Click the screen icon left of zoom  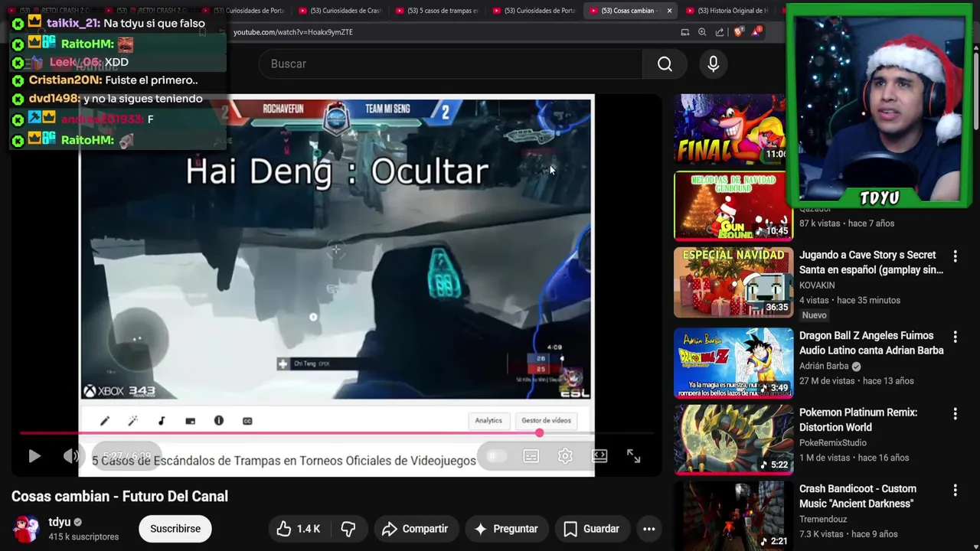[685, 32]
